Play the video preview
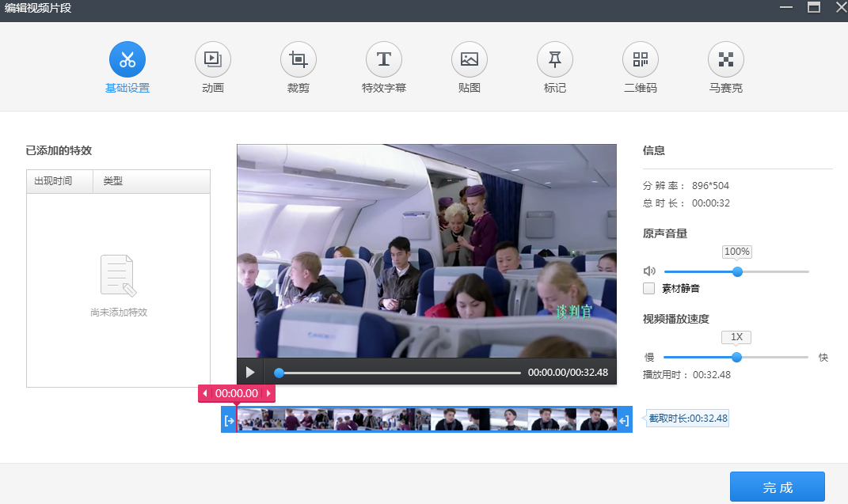The width and height of the screenshot is (848, 504). point(250,372)
